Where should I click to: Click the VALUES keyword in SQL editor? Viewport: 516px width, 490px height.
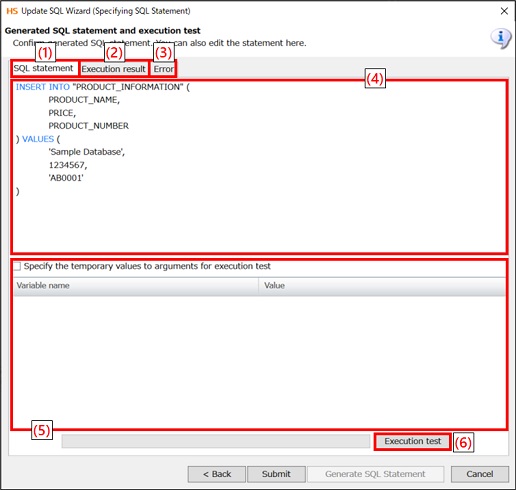(x=38, y=139)
